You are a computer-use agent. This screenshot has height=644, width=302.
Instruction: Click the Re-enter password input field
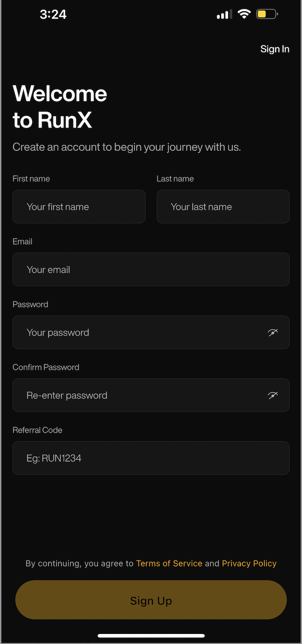[x=137, y=395]
